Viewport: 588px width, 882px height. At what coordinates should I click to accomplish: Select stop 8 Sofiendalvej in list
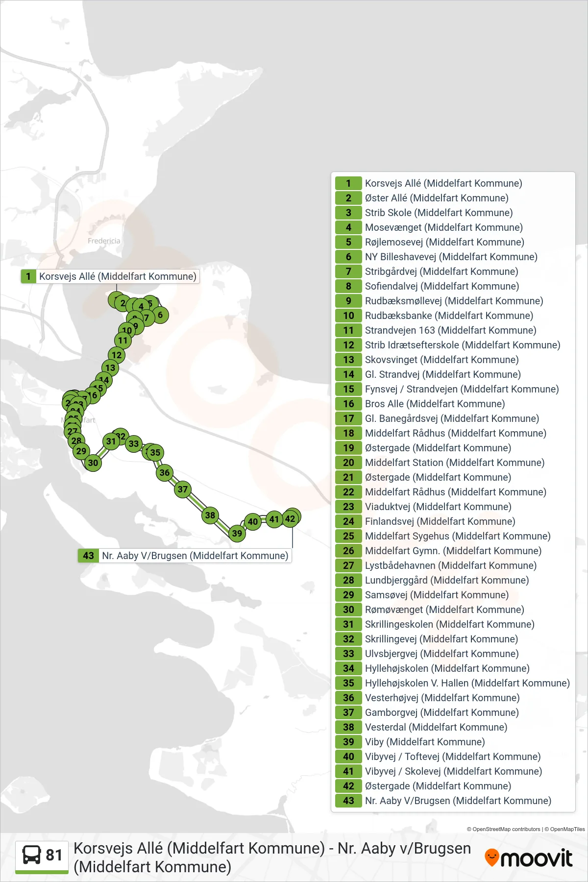click(x=453, y=286)
